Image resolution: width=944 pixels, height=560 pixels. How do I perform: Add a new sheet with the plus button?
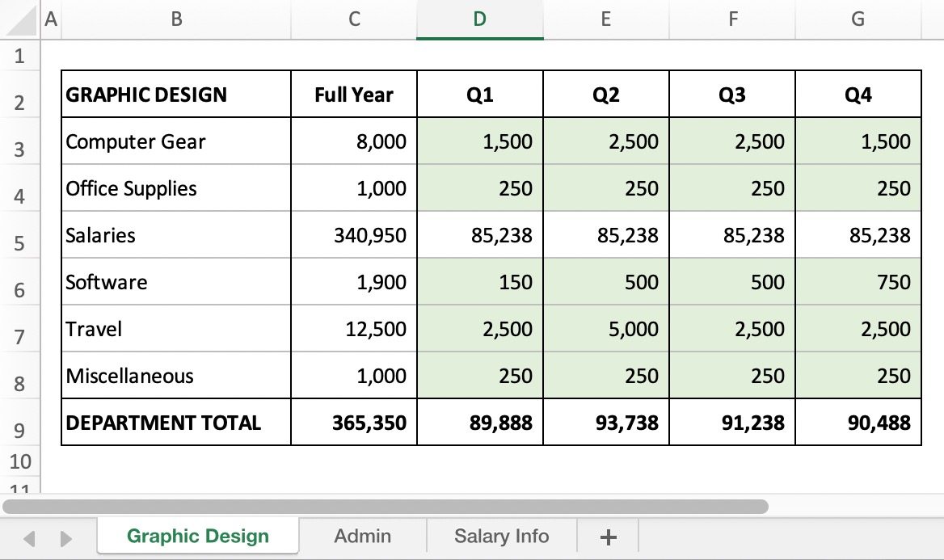(608, 537)
